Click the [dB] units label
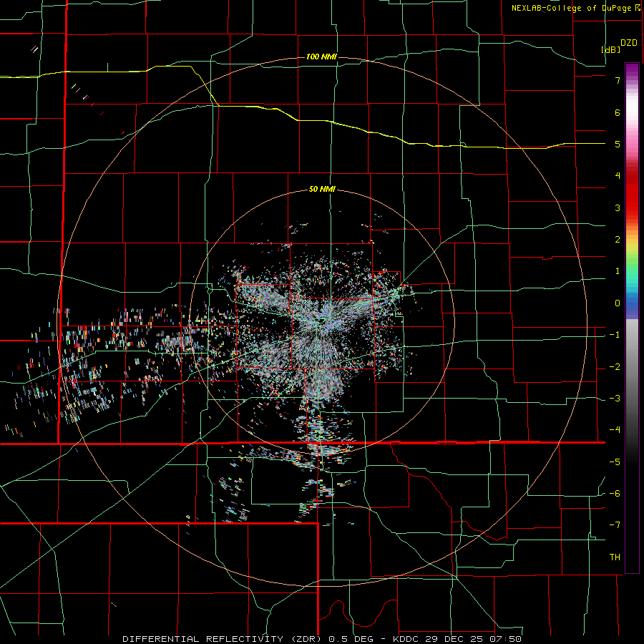The height and width of the screenshot is (644, 644). [610, 49]
